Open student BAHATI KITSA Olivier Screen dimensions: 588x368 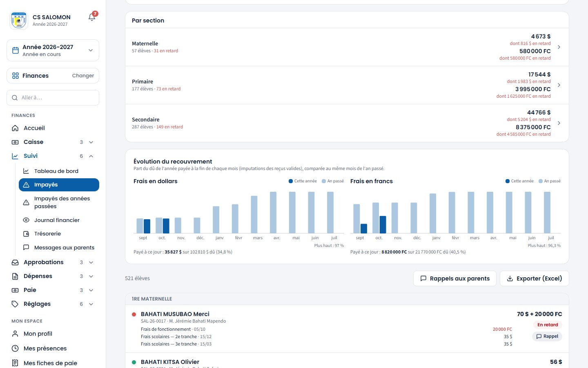pyautogui.click(x=170, y=362)
